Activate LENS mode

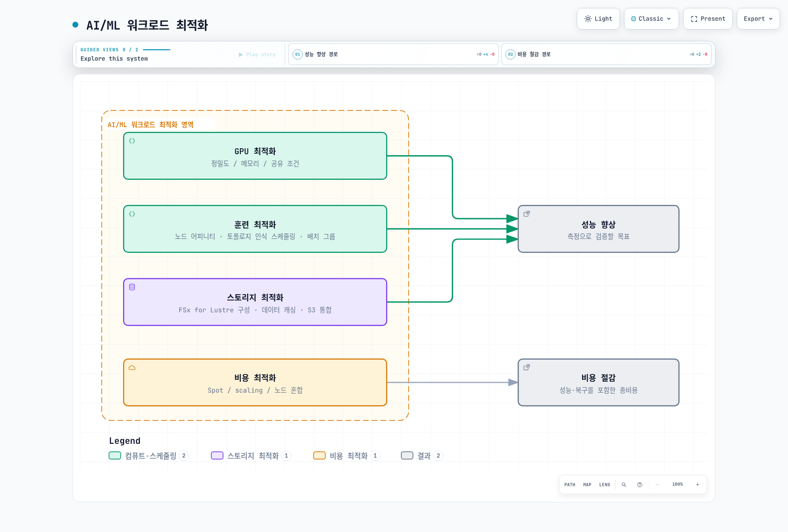click(605, 485)
